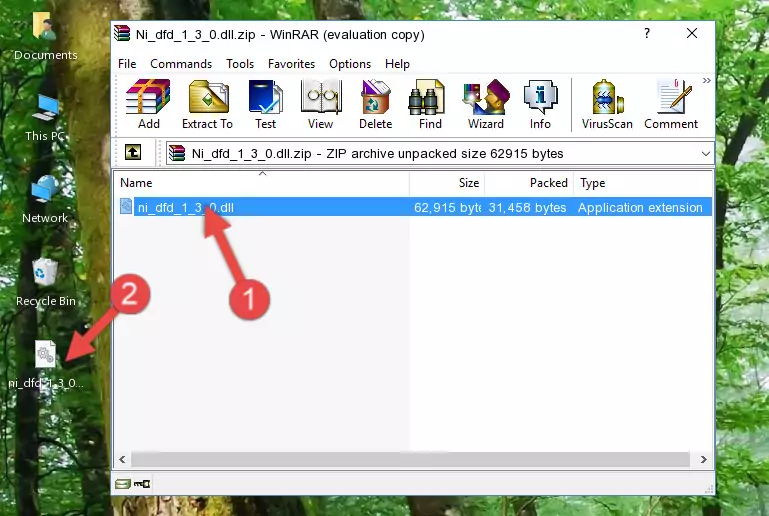Sort by the Packed column header
The image size is (769, 516).
click(529, 183)
